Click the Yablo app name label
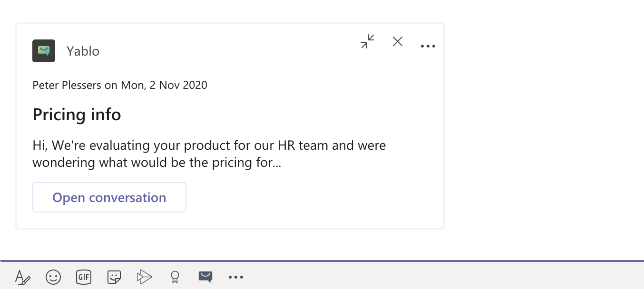The image size is (644, 289). (x=83, y=51)
